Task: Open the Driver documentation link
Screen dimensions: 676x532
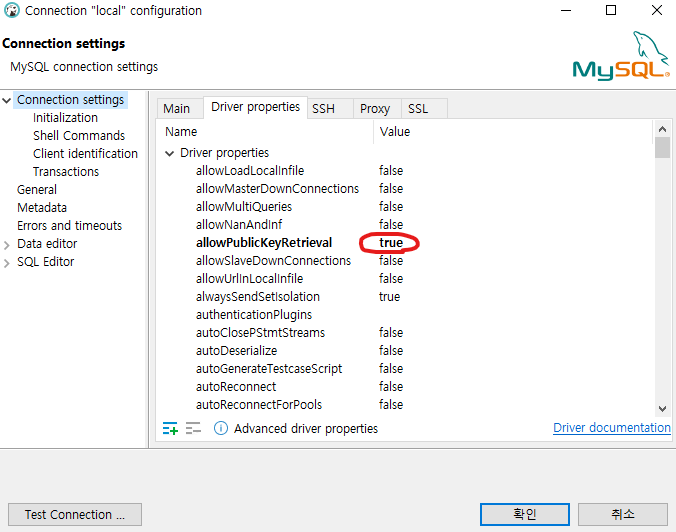Action: [x=612, y=428]
